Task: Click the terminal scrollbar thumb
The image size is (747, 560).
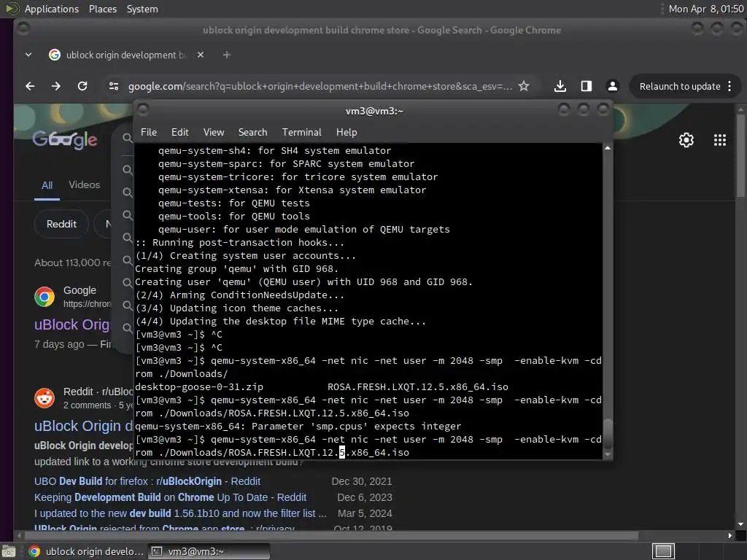Action: (608, 433)
